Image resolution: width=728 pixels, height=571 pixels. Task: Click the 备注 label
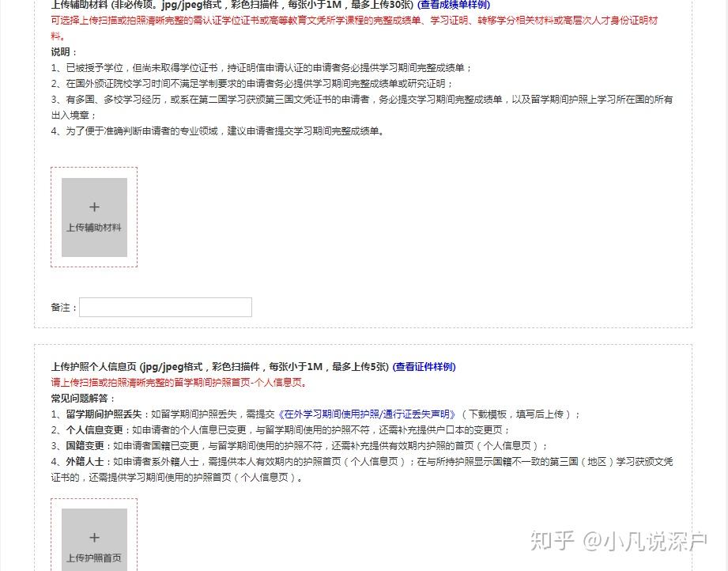click(63, 308)
